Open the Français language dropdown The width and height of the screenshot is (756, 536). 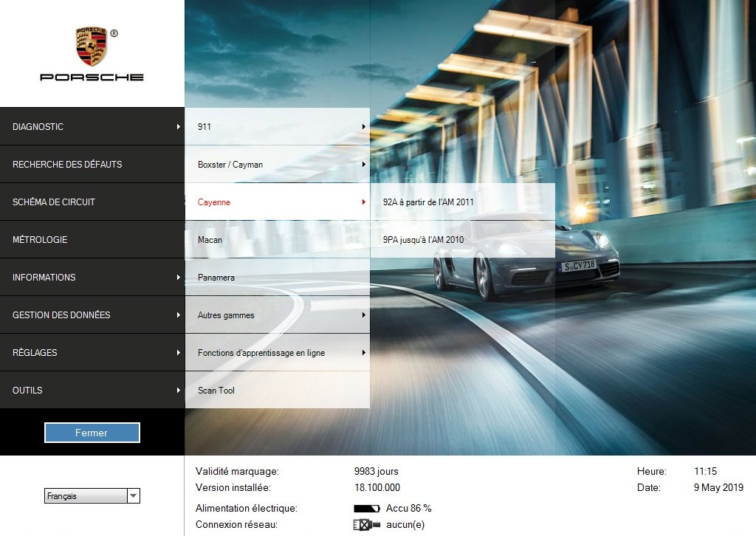(92, 495)
